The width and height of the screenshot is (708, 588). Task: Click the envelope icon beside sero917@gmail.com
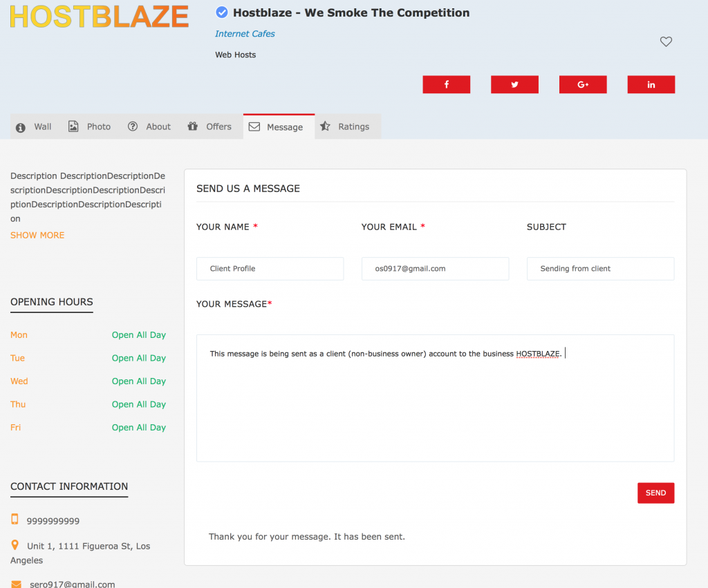15,584
